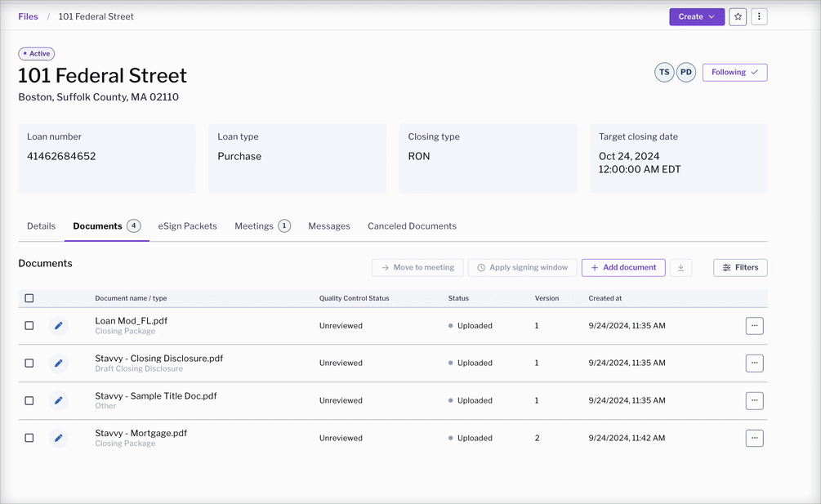This screenshot has height=504, width=821.
Task: Open the Create dropdown
Action: point(697,17)
